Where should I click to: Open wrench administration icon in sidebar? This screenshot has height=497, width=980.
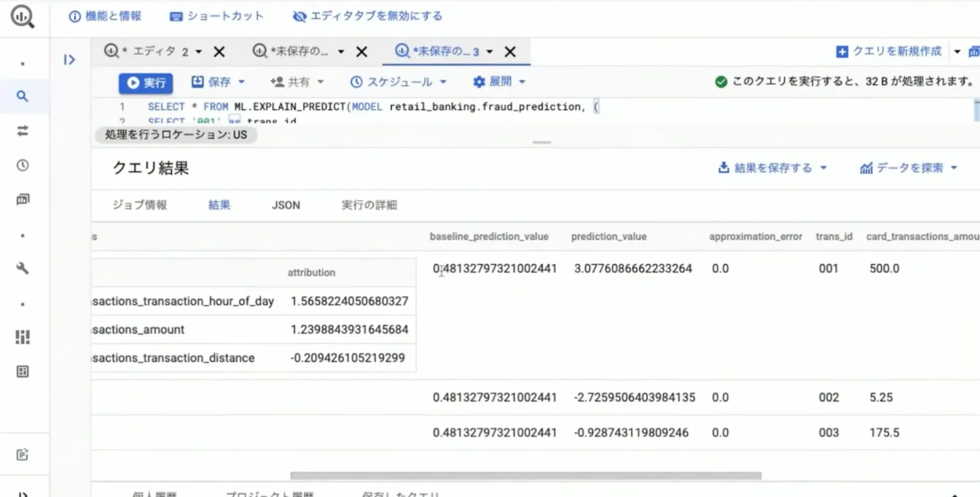[22, 268]
